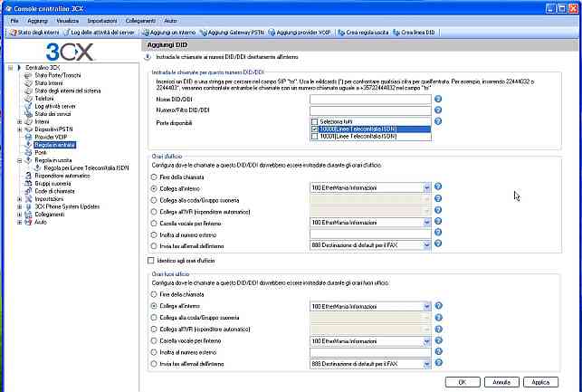Select office-hours Casella vocale per l'interno
This screenshot has width=582, height=392.
154,223
